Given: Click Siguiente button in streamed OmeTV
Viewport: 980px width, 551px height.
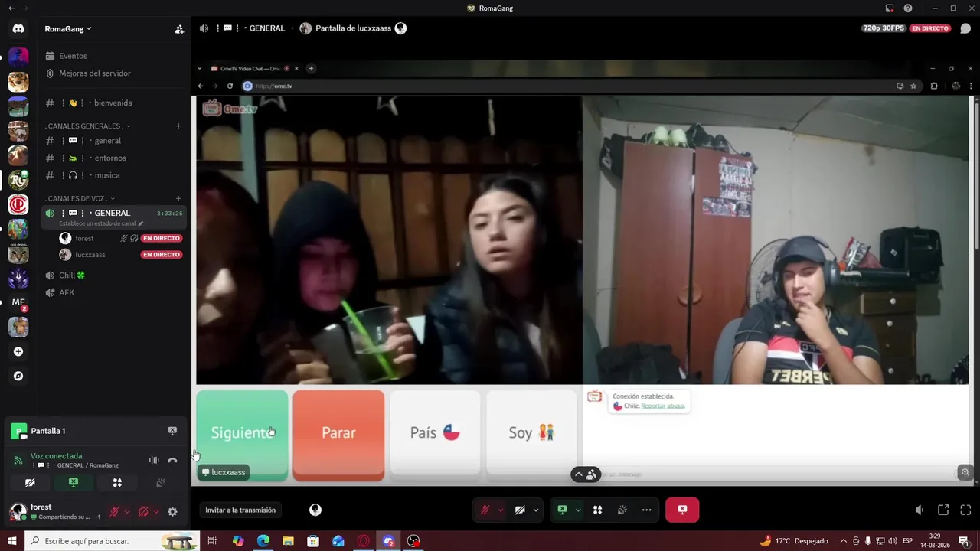Looking at the screenshot, I should tap(242, 435).
